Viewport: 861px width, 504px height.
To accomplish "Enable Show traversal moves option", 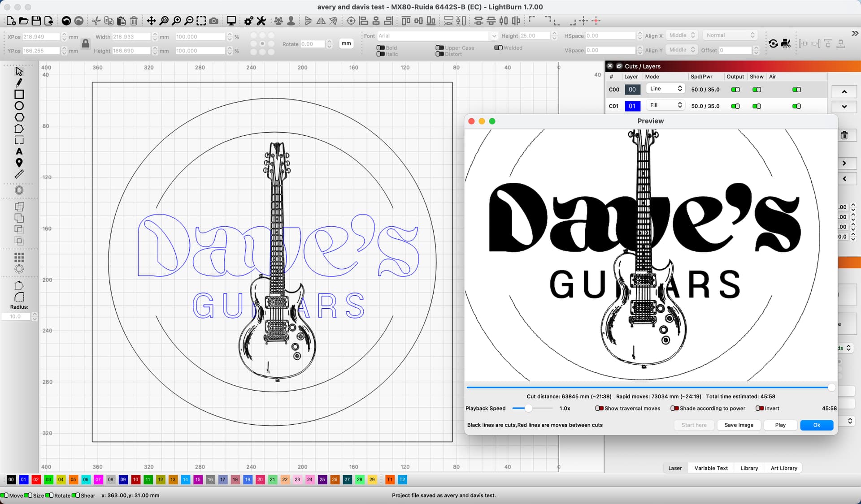I will coord(599,408).
